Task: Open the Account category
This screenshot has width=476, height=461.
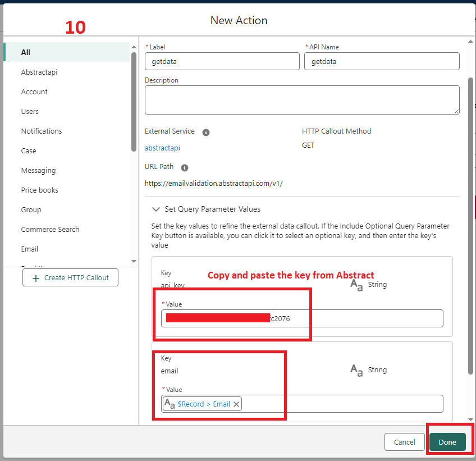Action: point(34,92)
